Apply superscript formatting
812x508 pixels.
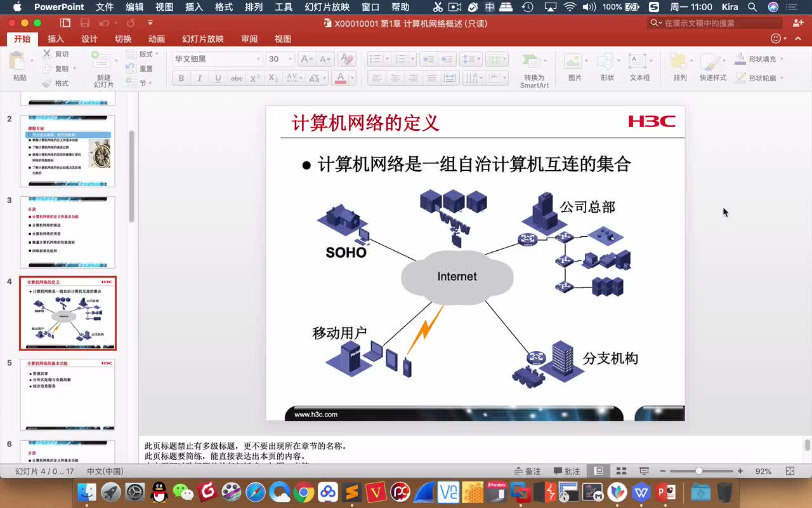tap(255, 78)
